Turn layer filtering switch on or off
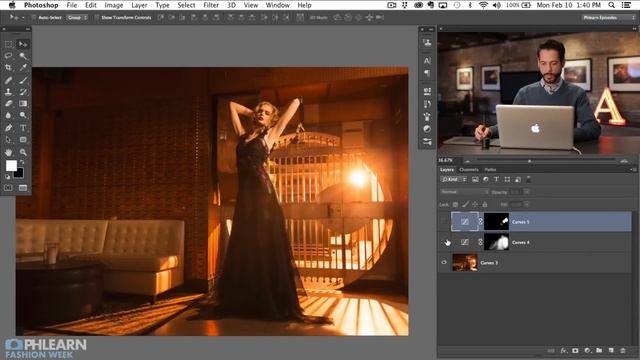The image size is (640, 360). tap(529, 179)
